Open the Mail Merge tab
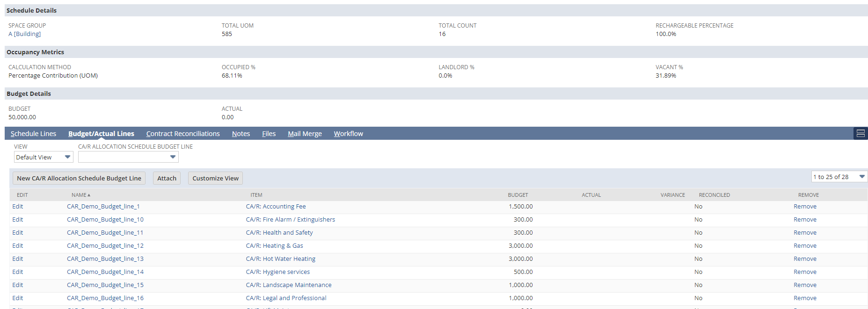Screen dimensions: 868x309 click(305, 134)
